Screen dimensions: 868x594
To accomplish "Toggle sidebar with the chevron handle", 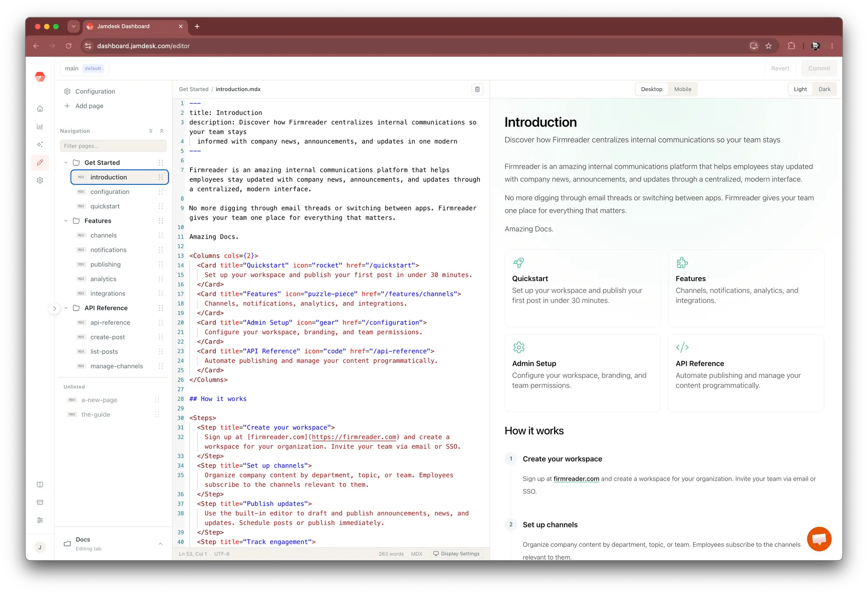I will coord(54,308).
